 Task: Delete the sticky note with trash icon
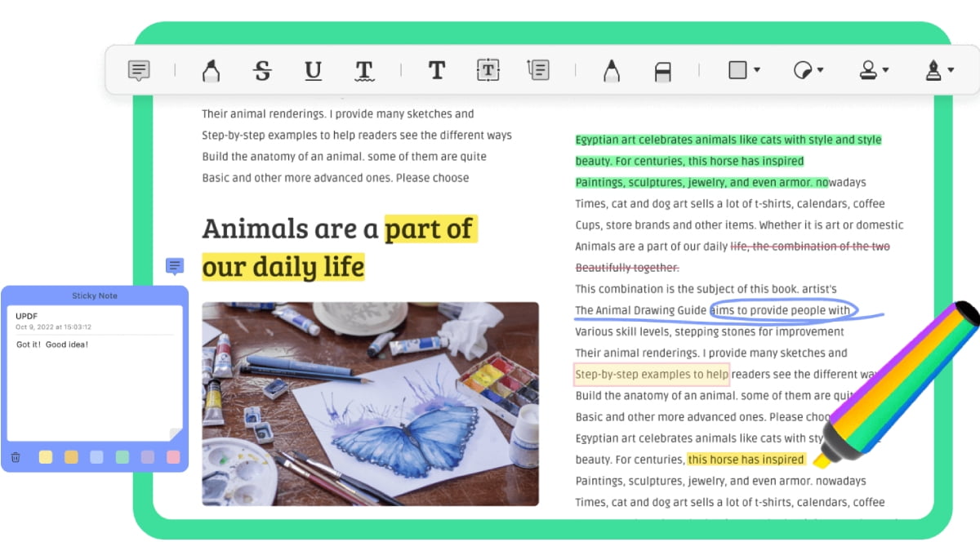tap(16, 457)
